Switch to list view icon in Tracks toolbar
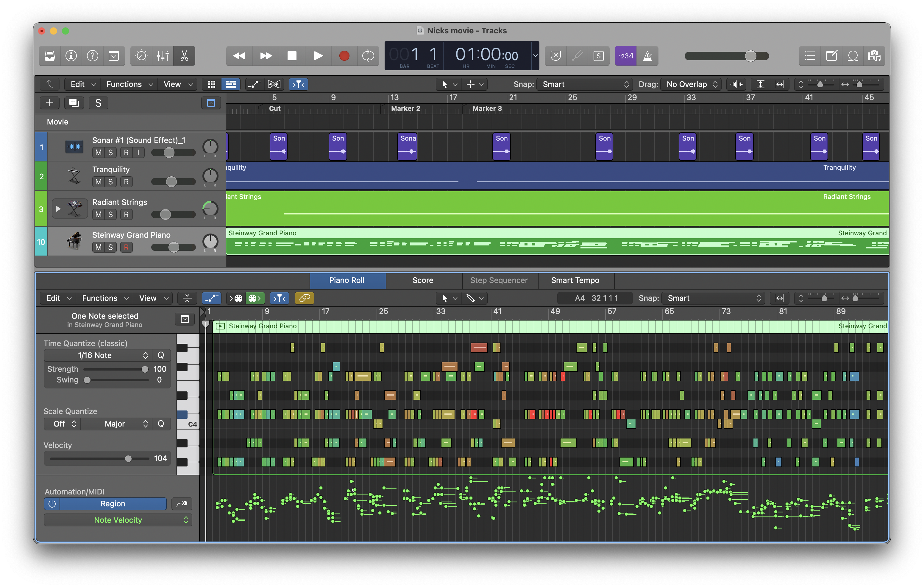This screenshot has width=924, height=588. tap(231, 85)
